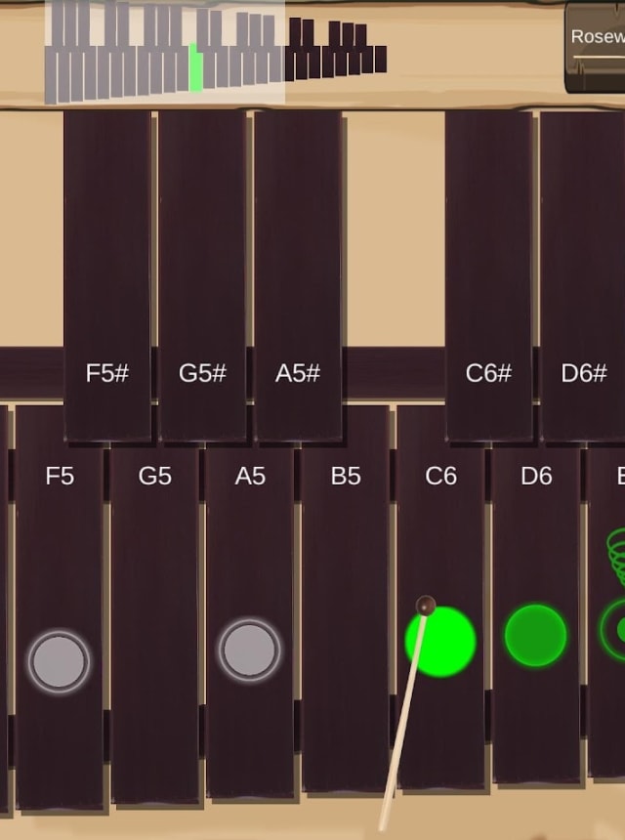Click the green highlighted key in overview

click(196, 68)
